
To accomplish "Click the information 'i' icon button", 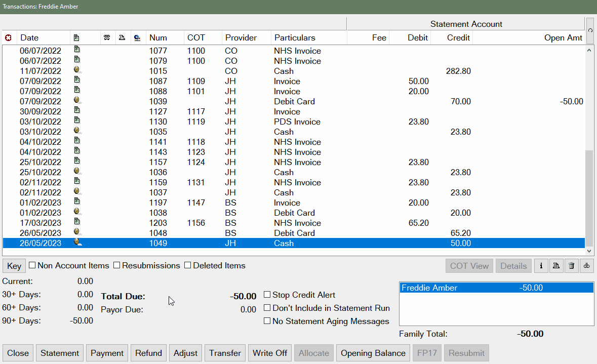I will point(541,266).
